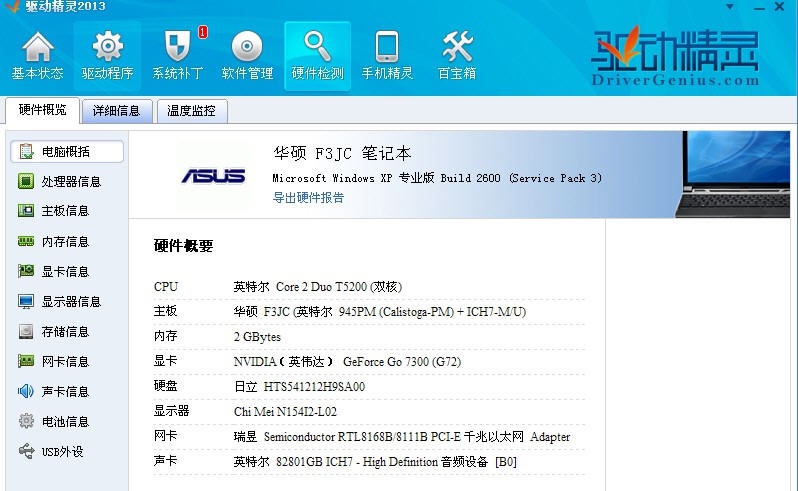Select 内存信息 in the sidebar
Image resolution: width=798 pixels, height=491 pixels.
coord(65,242)
